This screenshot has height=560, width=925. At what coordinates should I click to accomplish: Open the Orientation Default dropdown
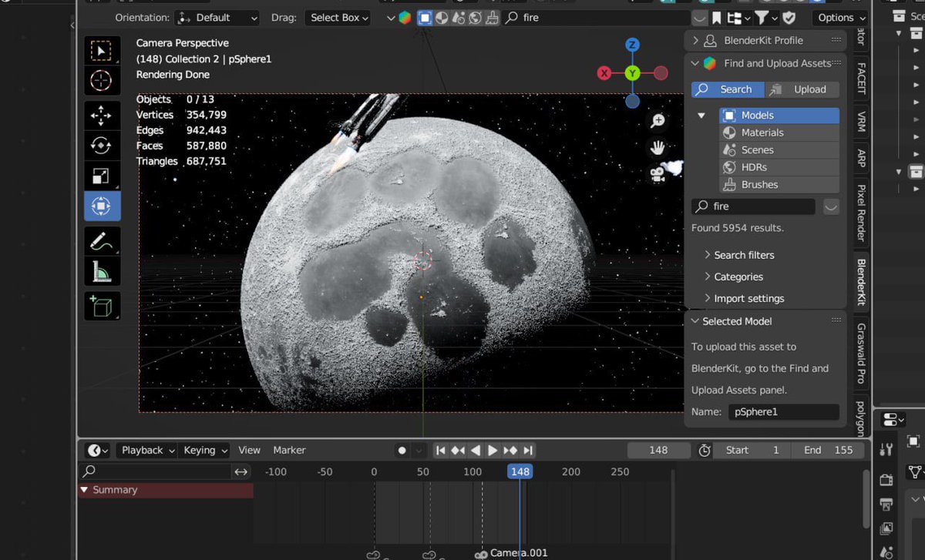217,18
